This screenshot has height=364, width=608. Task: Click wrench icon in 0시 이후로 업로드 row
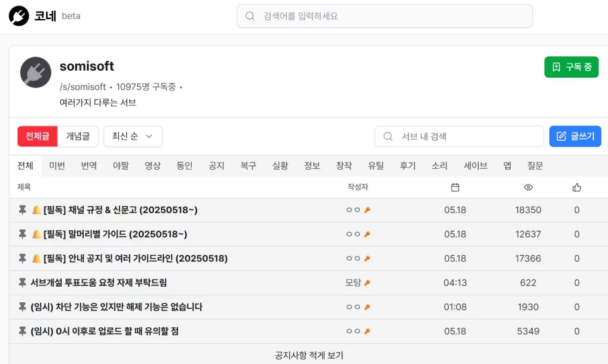coord(367,331)
